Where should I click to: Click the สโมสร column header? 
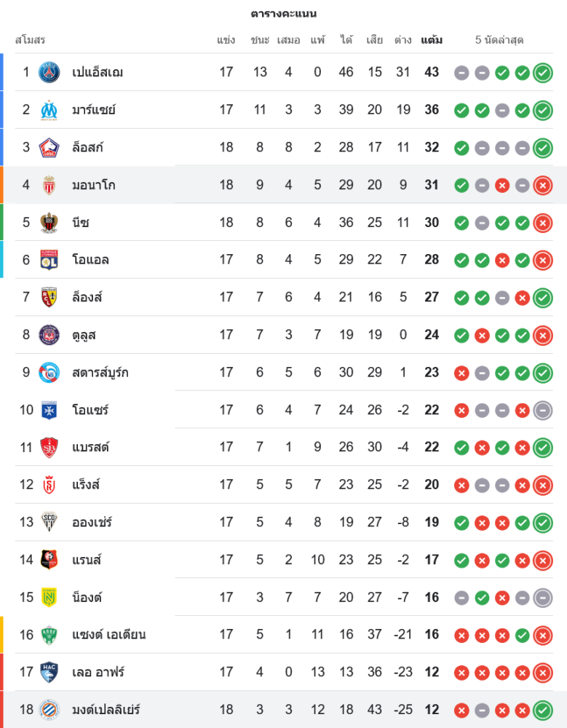31,40
